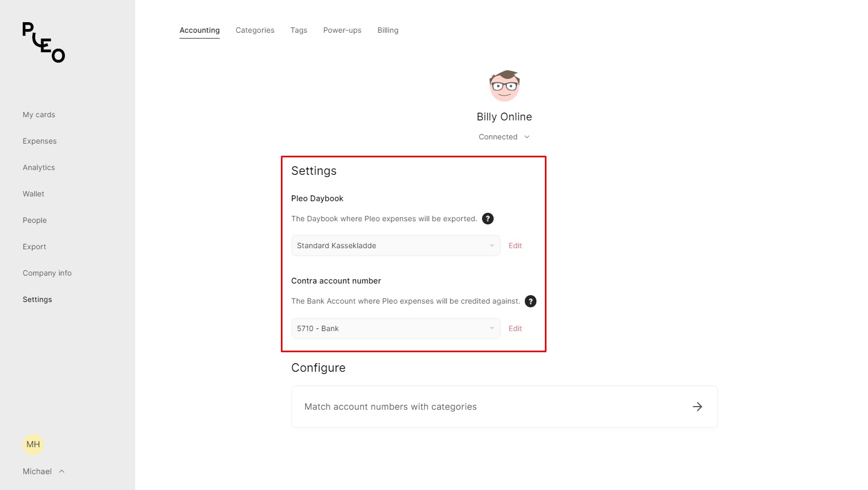Click the Settings section heading
This screenshot has width=868, height=490.
click(314, 171)
